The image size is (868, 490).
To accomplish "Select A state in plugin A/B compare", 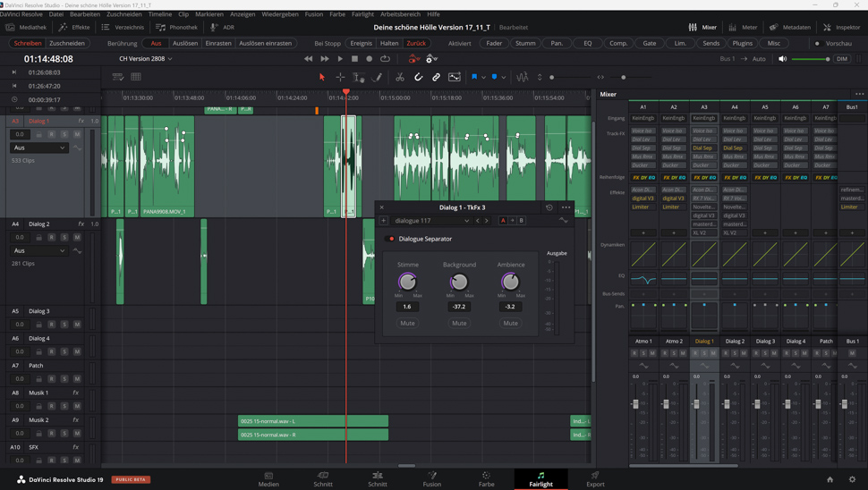I will coord(503,221).
